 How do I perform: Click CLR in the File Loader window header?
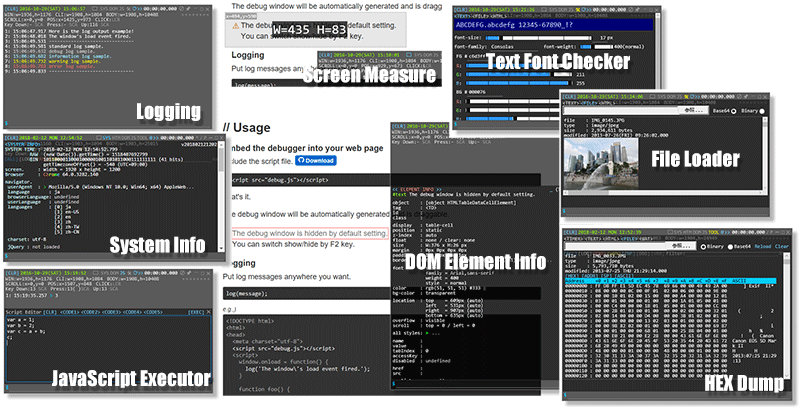tap(569, 96)
